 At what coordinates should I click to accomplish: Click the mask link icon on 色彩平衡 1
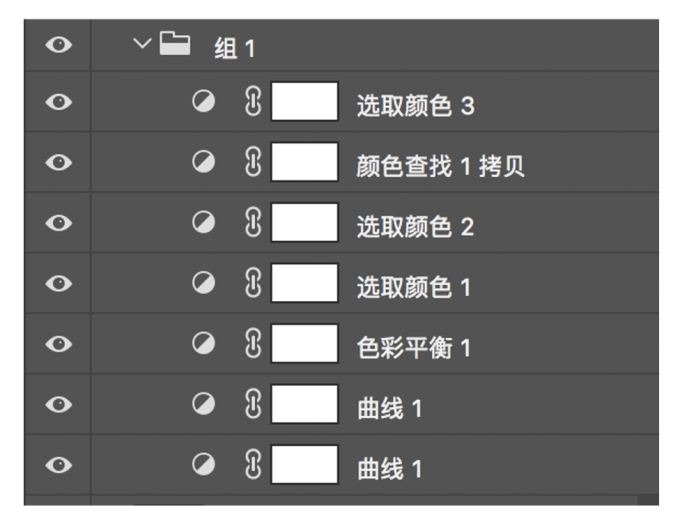252,345
